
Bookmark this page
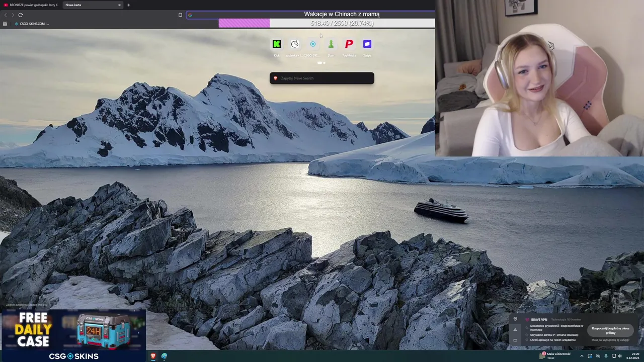click(180, 15)
